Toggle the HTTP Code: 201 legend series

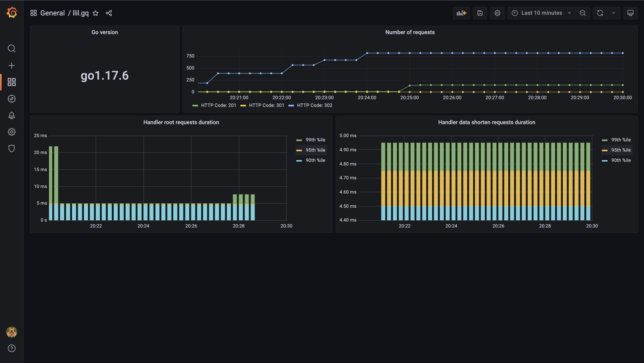tap(218, 105)
